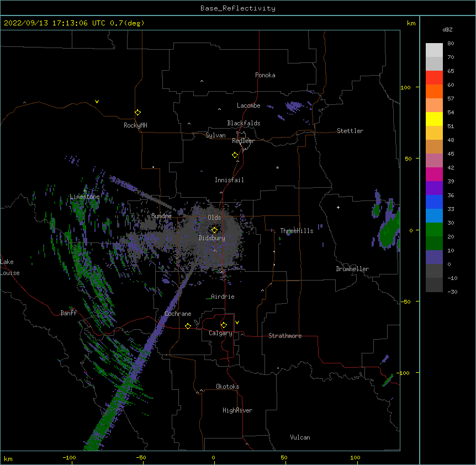The width and height of the screenshot is (476, 465).
Task: Click the ThreeHills label
Action: click(x=297, y=231)
